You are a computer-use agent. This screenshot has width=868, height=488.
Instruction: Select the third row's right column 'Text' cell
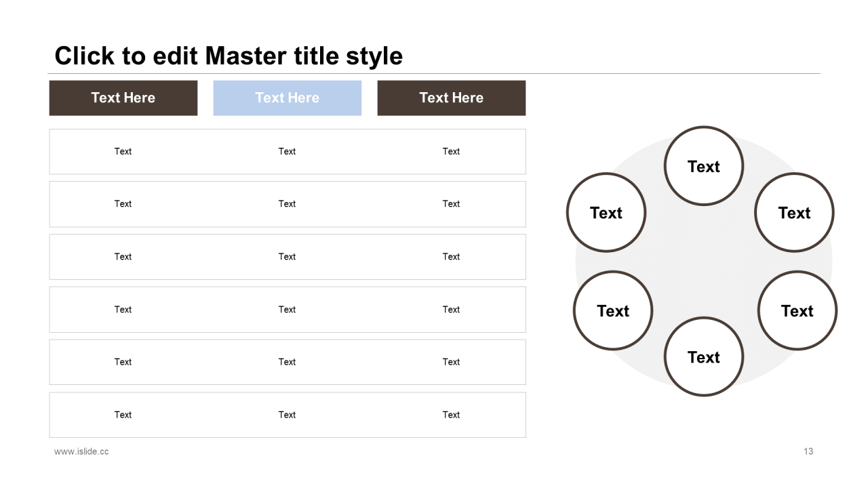coord(452,257)
